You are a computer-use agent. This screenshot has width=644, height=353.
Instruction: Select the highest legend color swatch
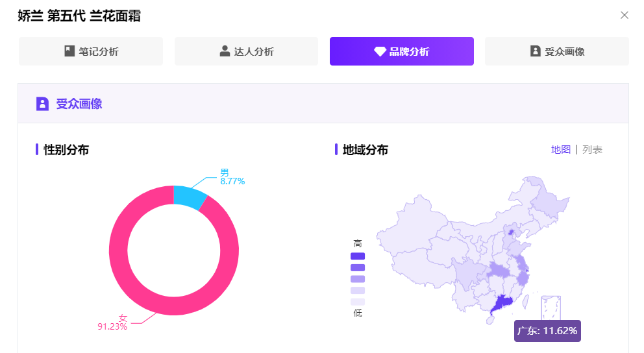point(358,256)
